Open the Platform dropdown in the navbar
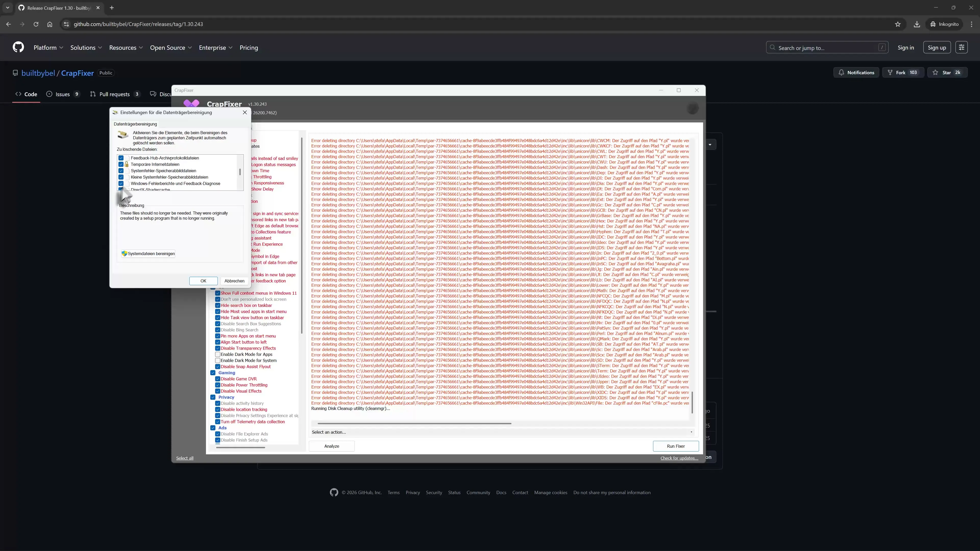 pos(48,47)
